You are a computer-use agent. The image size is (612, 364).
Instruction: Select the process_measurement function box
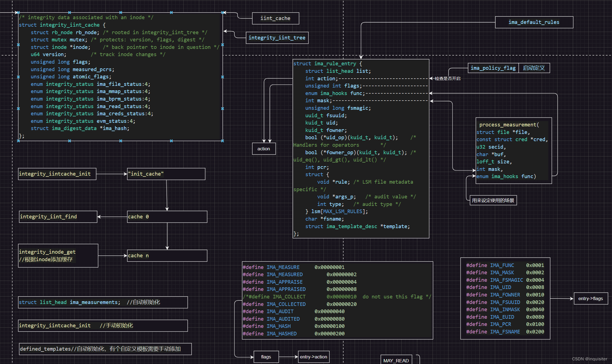click(514, 151)
